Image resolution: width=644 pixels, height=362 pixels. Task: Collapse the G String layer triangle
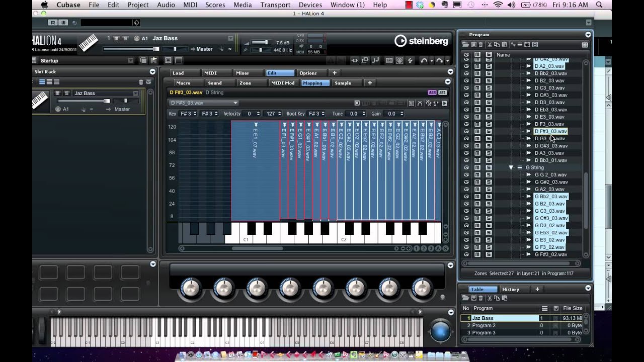pos(511,167)
